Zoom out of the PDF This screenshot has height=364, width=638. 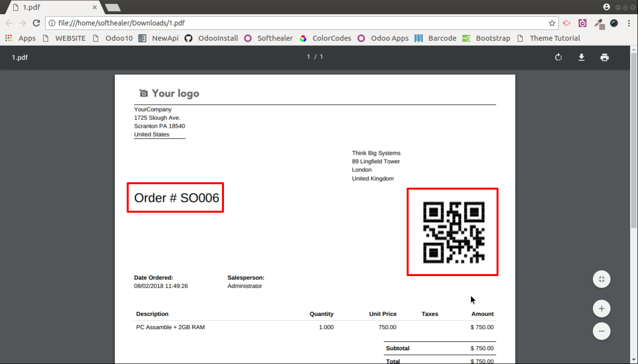[602, 331]
